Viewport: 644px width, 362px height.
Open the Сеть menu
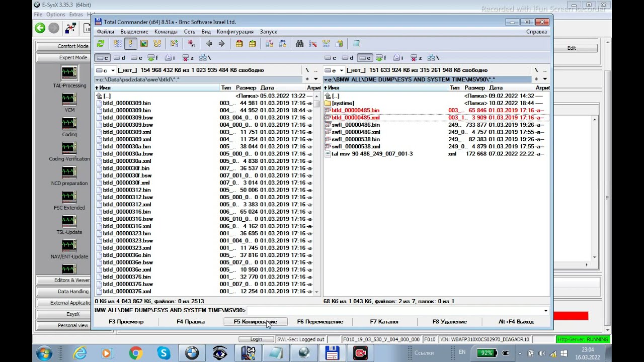[x=190, y=32]
